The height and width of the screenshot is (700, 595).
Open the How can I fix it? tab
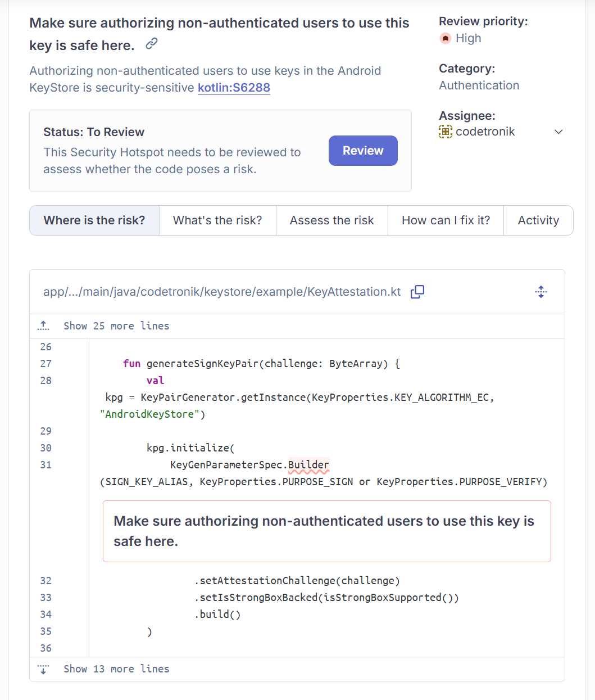tap(446, 220)
